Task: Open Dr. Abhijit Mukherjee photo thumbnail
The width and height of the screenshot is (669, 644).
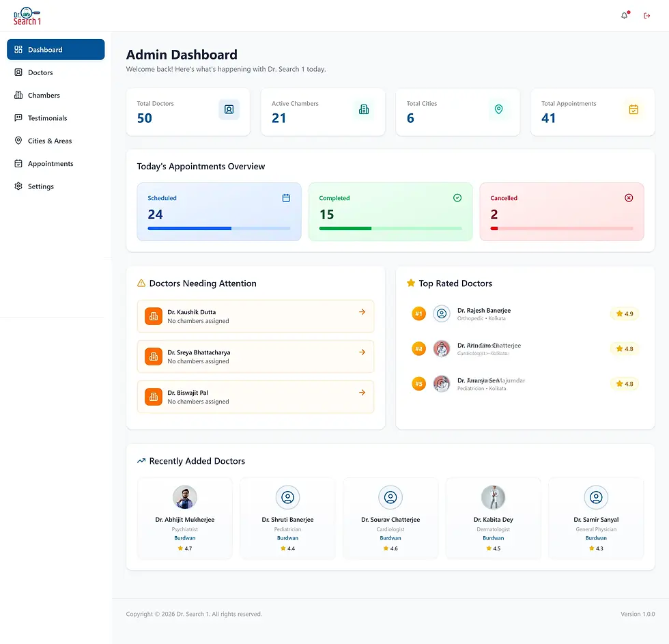Action: (x=185, y=497)
